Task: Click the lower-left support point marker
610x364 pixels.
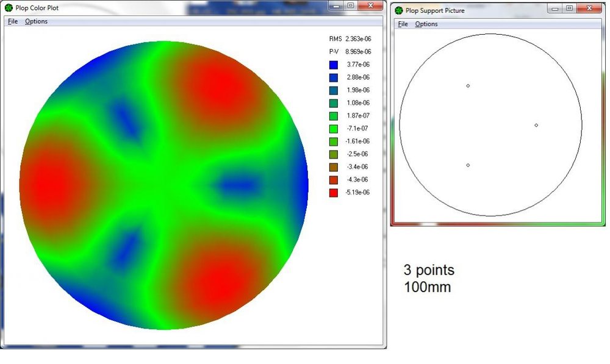Action: 468,165
